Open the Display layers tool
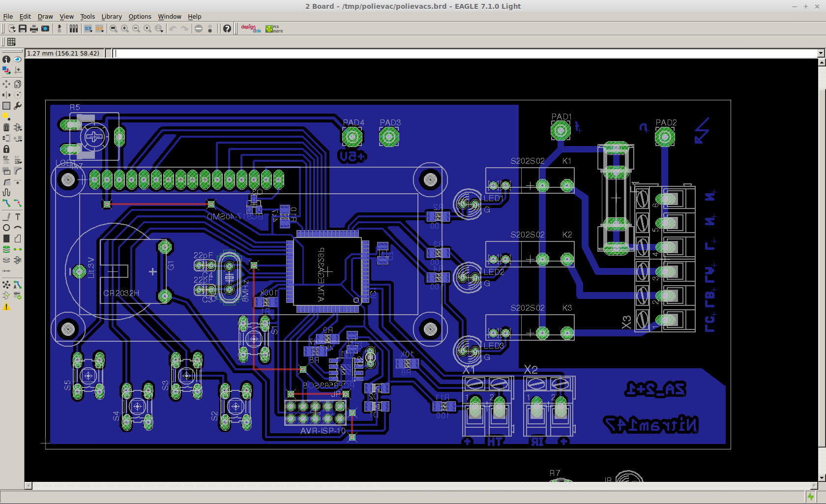826x504 pixels. [6, 70]
